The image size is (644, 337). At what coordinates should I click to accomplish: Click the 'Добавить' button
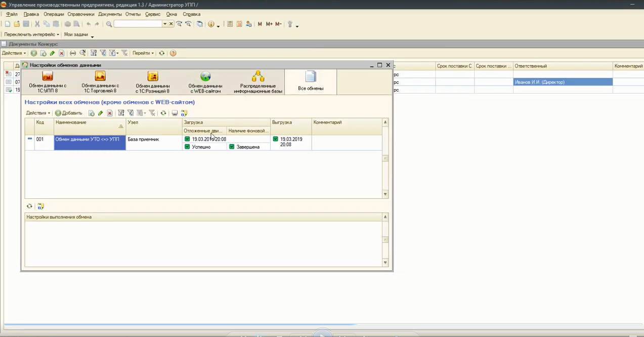69,113
